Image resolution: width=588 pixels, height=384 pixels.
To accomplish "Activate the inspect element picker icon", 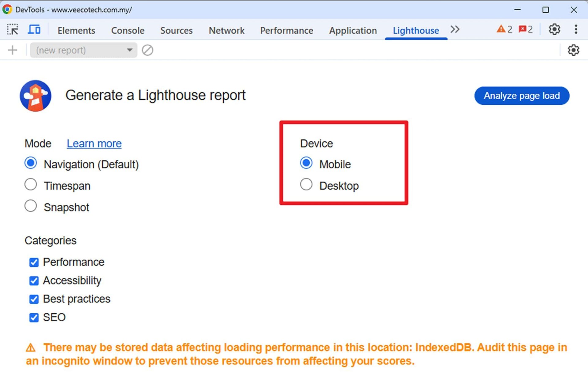I will click(13, 30).
